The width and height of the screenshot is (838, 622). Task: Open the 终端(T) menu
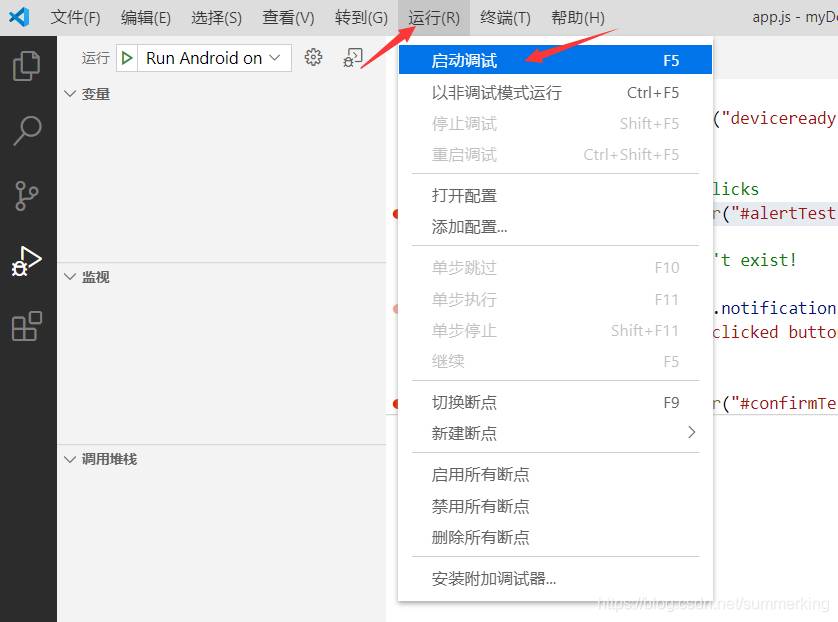505,18
